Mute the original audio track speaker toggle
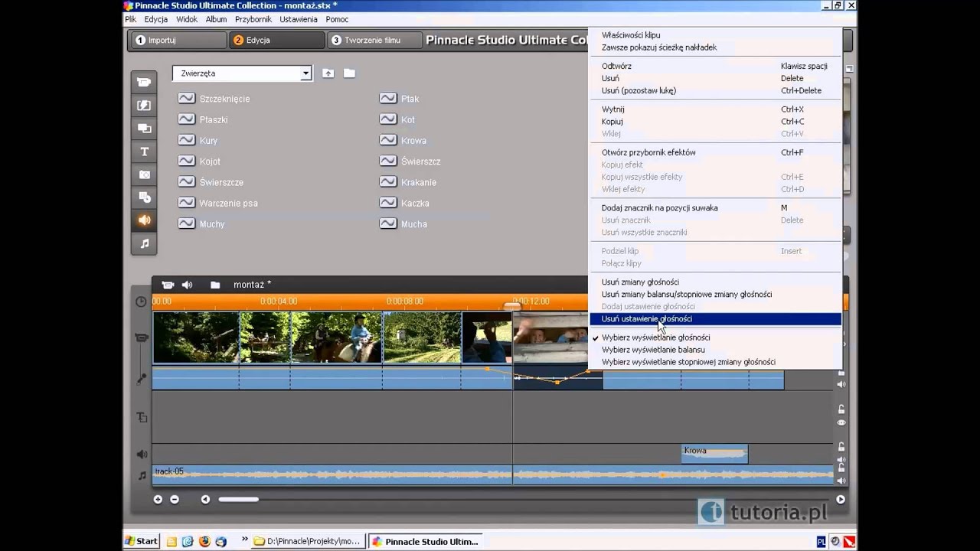The image size is (980, 551). click(841, 384)
